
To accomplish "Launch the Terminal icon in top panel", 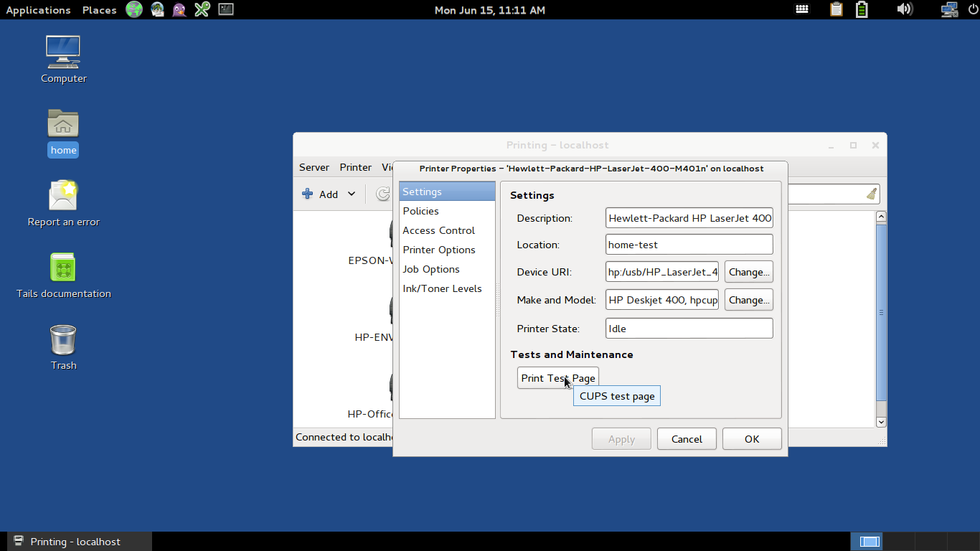I will [x=225, y=9].
